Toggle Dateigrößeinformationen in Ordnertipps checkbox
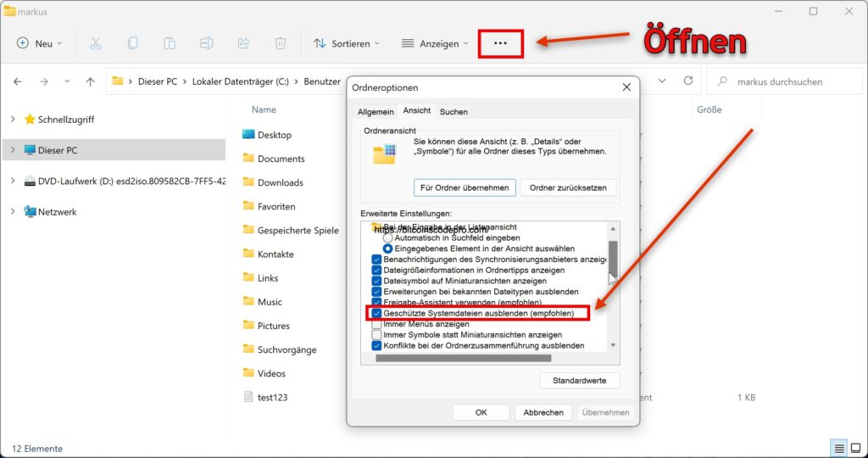This screenshot has height=458, width=868. (377, 271)
